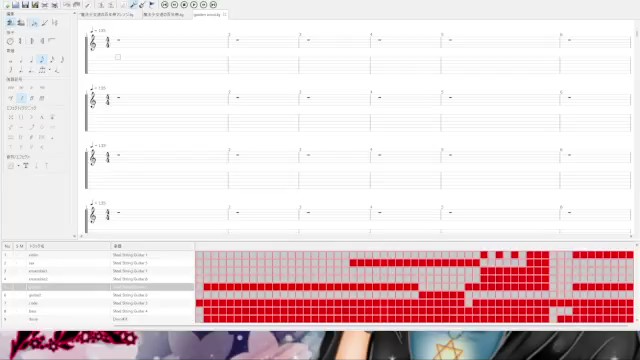Click the flag marker icon in the top toolbar

point(152,5)
